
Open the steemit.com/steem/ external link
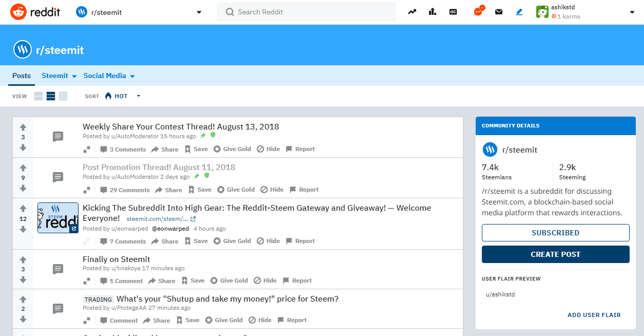161,218
